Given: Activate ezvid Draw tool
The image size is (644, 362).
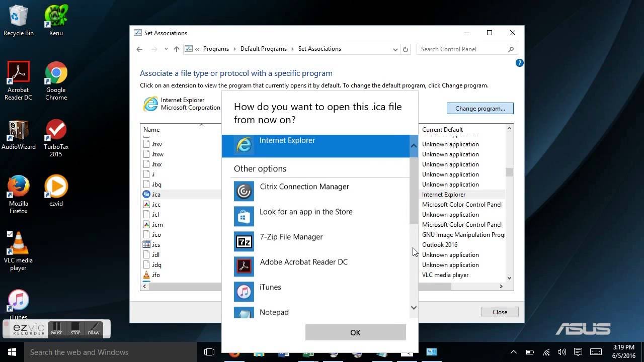Looking at the screenshot, I should tap(94, 329).
